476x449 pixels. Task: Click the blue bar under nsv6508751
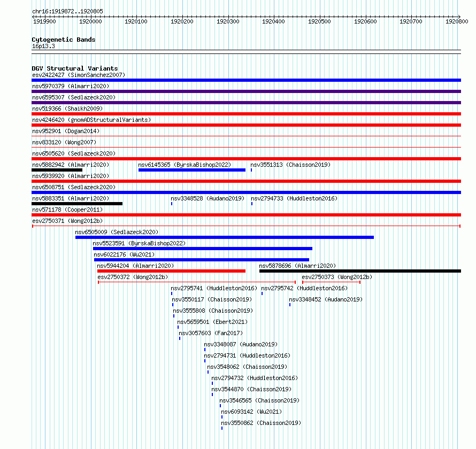(x=246, y=192)
